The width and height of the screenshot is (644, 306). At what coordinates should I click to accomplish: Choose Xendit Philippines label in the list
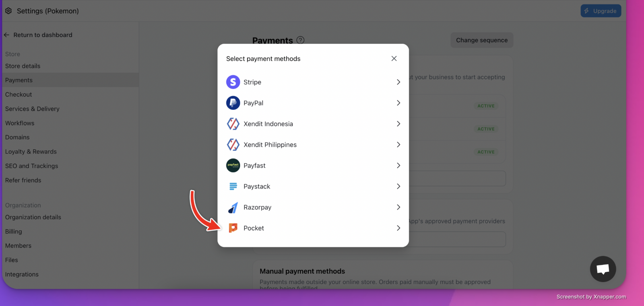[x=270, y=145]
